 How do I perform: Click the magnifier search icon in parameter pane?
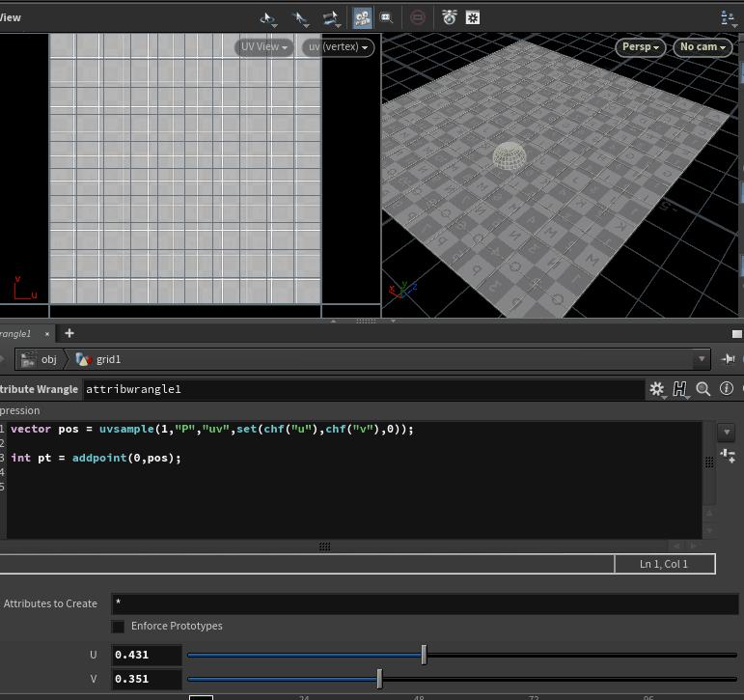(x=703, y=389)
